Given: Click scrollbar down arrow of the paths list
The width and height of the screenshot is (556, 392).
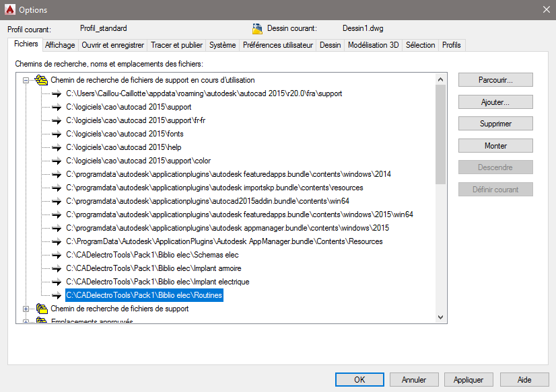Looking at the screenshot, I should 440,317.
